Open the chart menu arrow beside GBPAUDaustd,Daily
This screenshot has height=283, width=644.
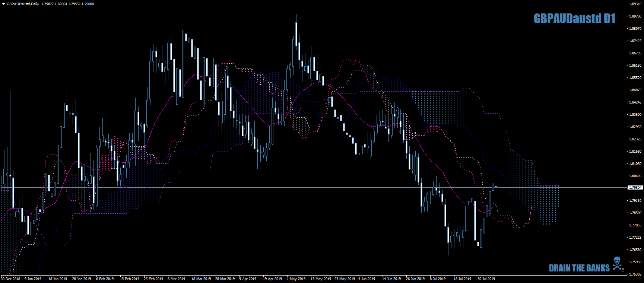tap(3, 4)
